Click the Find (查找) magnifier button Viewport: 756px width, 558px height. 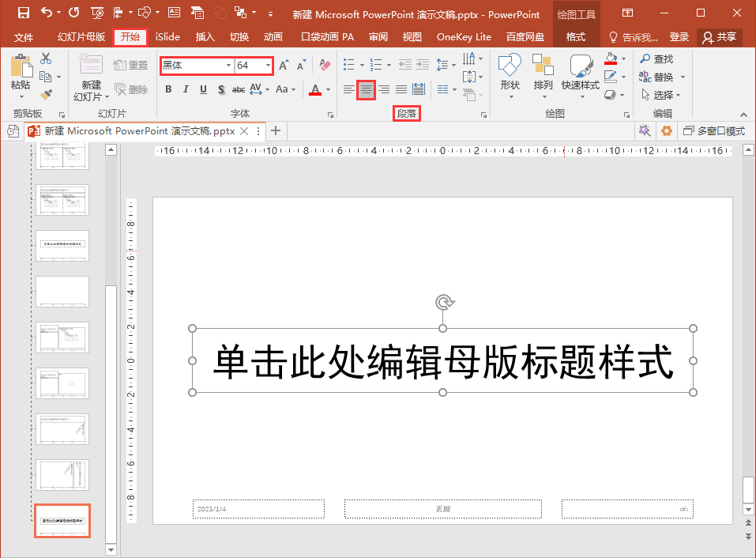pos(656,58)
